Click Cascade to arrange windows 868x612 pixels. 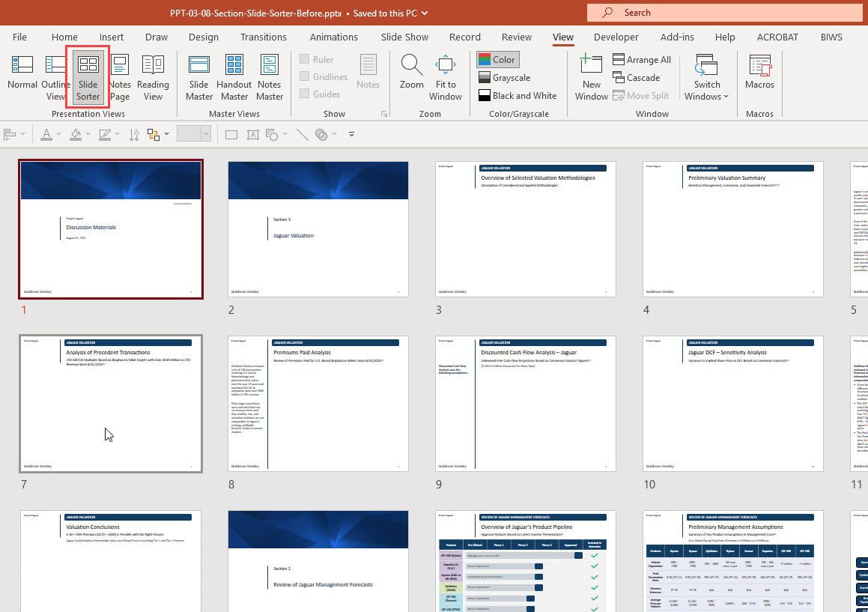[x=637, y=77]
